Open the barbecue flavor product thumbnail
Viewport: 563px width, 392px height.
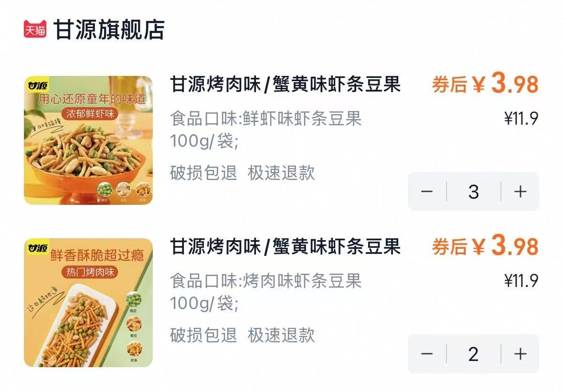(88, 303)
